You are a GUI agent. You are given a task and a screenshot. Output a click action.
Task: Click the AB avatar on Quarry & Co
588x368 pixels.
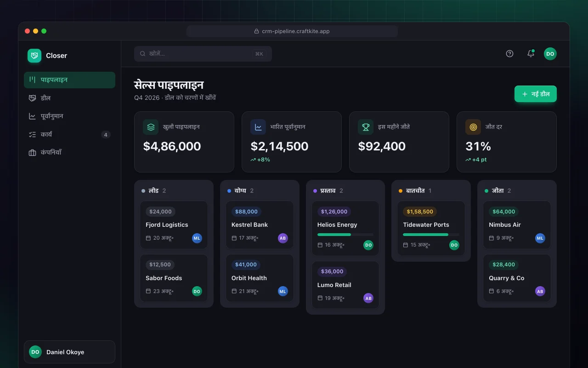(x=540, y=291)
